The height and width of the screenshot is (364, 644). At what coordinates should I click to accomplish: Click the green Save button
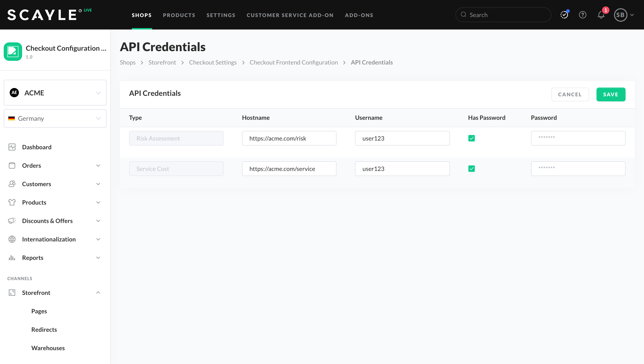(x=611, y=94)
